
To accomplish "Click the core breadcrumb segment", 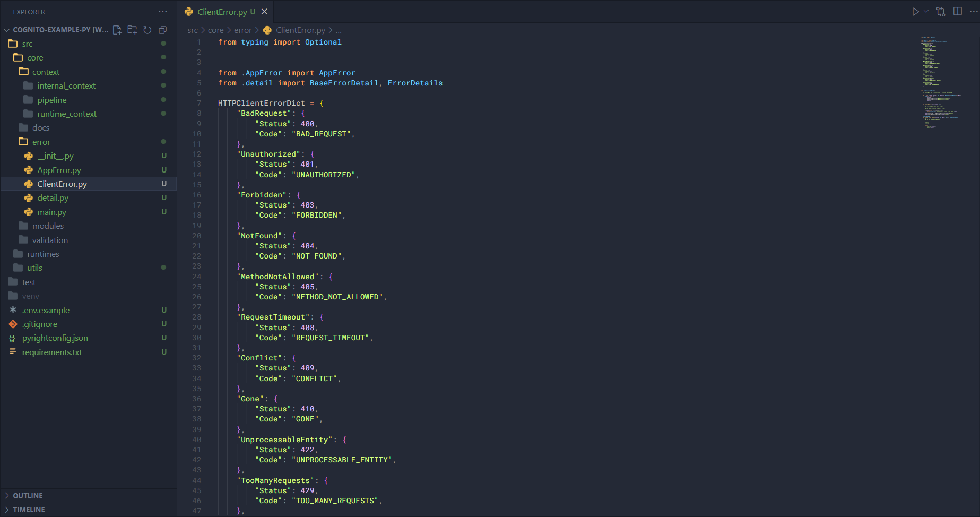I will [x=215, y=30].
